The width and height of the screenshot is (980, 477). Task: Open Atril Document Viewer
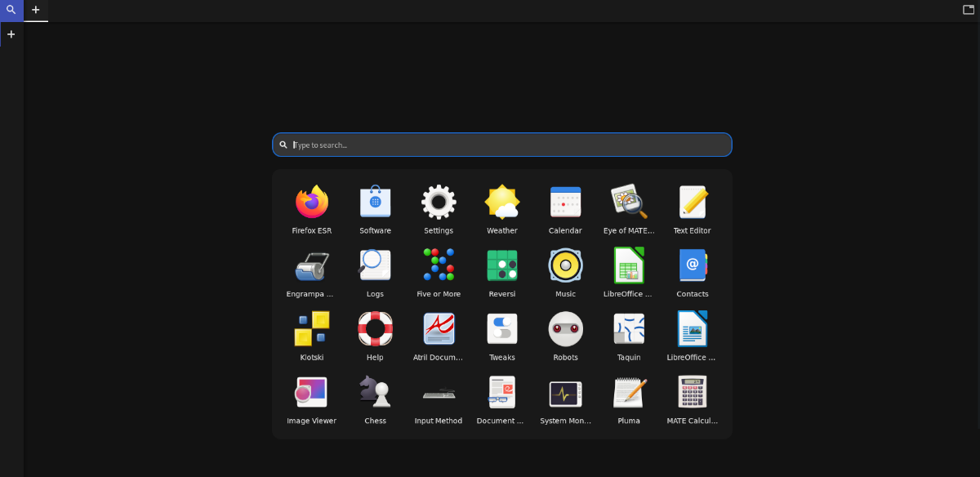439,328
